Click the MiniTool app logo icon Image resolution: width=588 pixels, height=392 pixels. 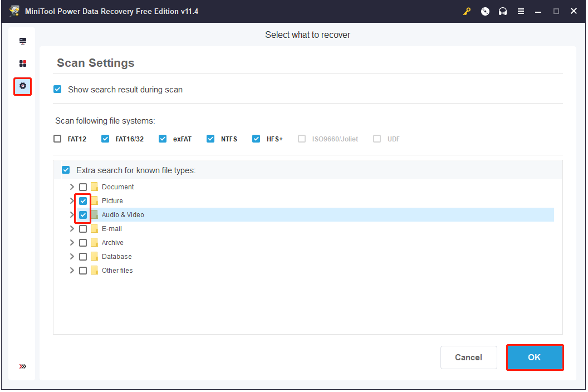pyautogui.click(x=14, y=11)
